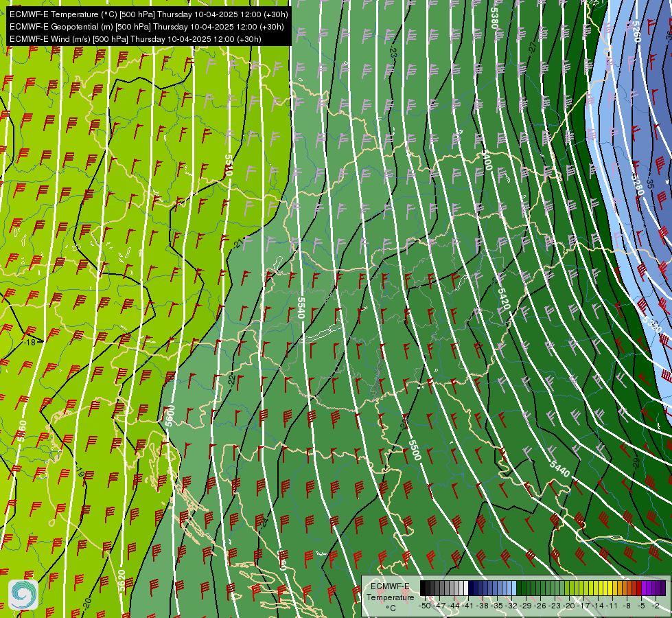Select the ECMWF-E Geopotential 500 hPa title line
The height and width of the screenshot is (618, 672).
147,27
